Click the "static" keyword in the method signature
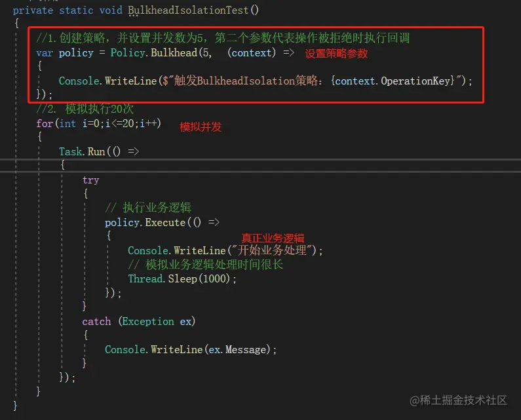521x420 pixels. 76,10
